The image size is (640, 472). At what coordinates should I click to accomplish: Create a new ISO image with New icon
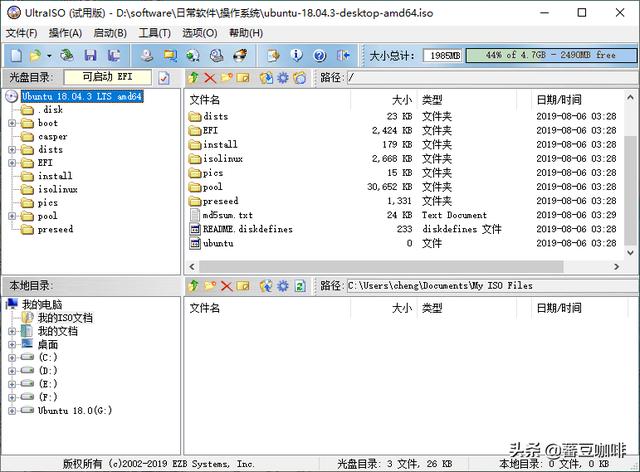click(x=16, y=55)
